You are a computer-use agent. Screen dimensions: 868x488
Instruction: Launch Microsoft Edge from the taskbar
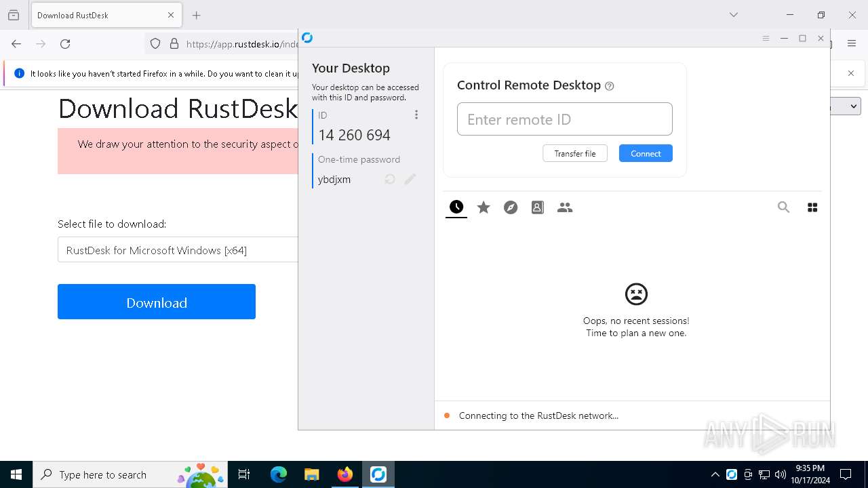(x=279, y=474)
